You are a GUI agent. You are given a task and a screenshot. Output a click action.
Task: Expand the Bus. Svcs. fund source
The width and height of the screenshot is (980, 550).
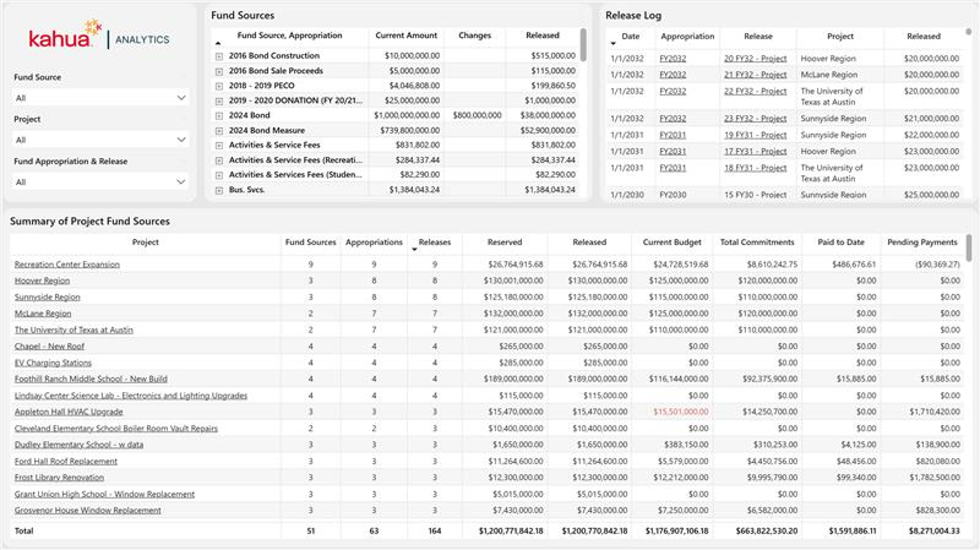(219, 190)
